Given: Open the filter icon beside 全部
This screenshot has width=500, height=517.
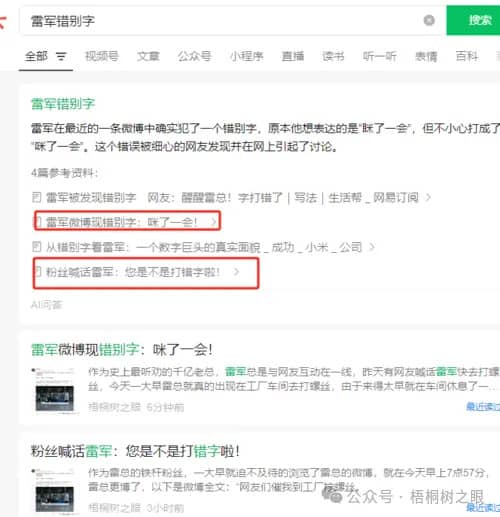Looking at the screenshot, I should coord(61,56).
